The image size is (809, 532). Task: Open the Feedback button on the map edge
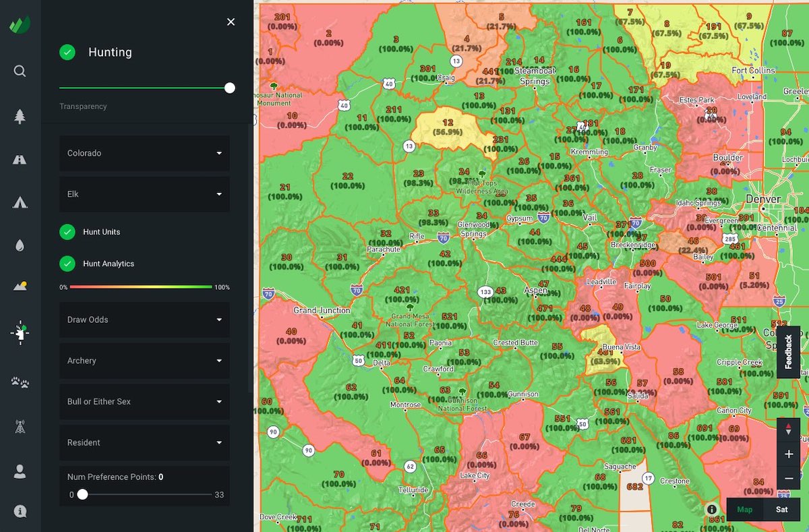coord(788,351)
